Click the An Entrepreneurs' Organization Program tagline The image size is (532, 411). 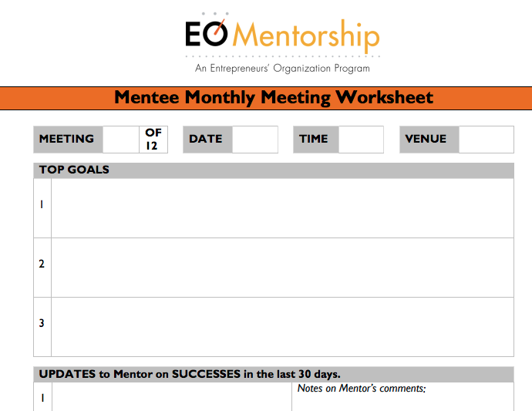282,69
